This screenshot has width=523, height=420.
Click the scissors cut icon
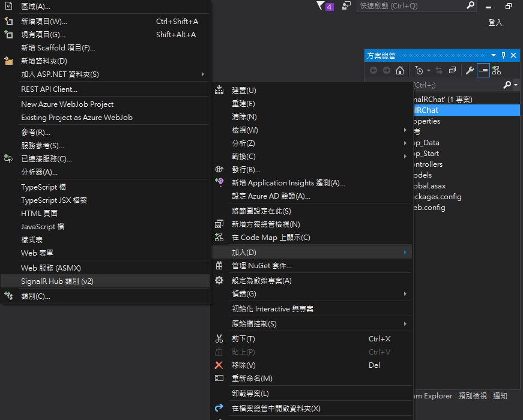pyautogui.click(x=219, y=338)
